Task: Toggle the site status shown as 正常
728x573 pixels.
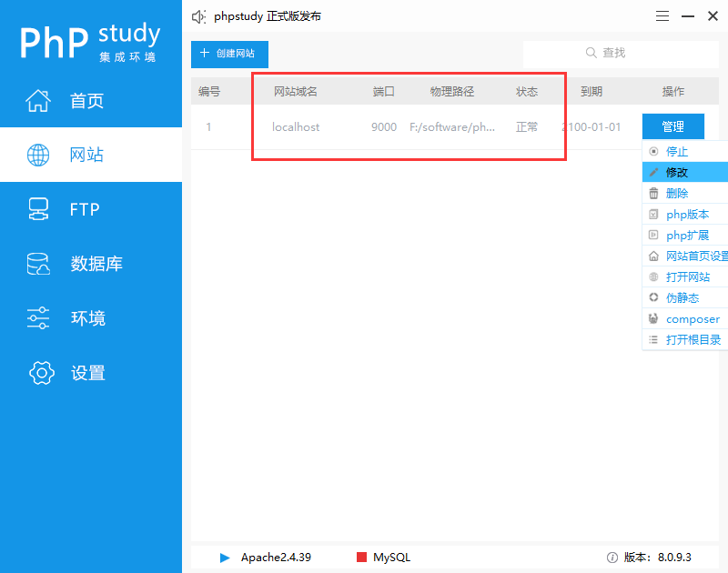Action: click(527, 126)
